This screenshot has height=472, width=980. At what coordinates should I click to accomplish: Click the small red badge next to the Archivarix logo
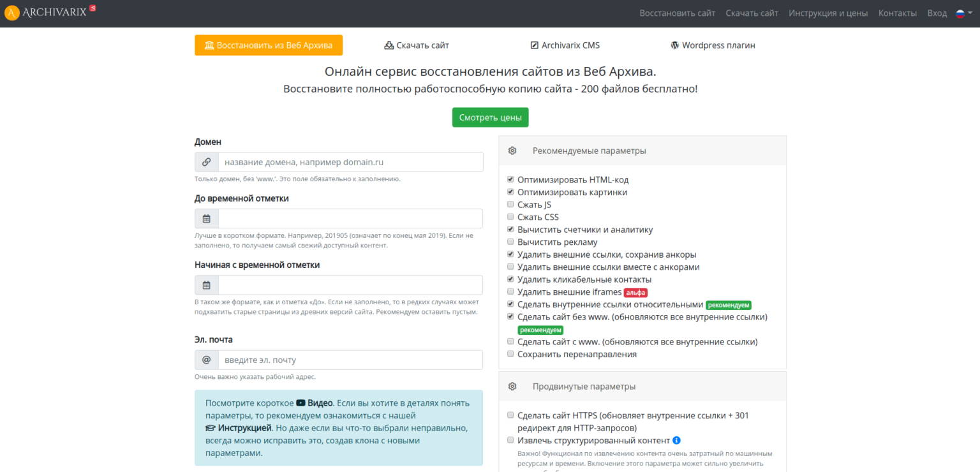pos(93,8)
